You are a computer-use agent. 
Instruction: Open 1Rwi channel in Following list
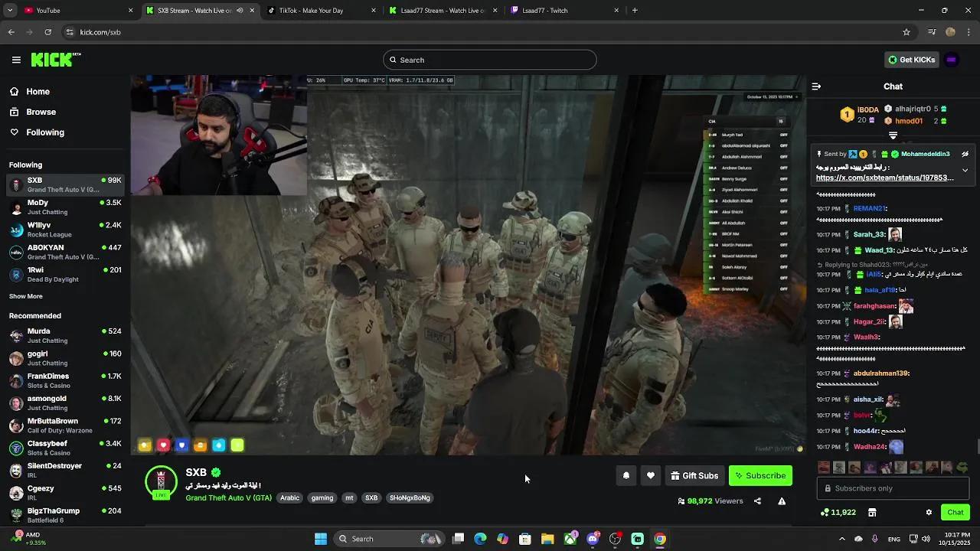(x=65, y=275)
